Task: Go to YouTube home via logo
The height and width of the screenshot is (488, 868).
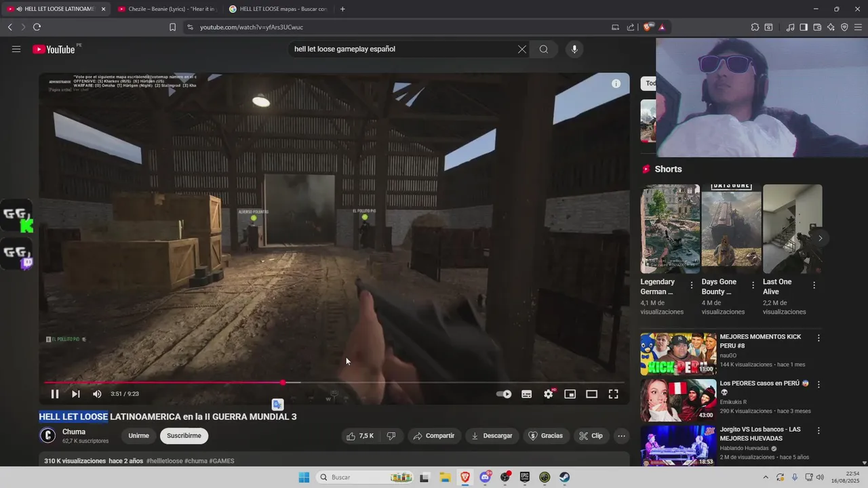Action: click(54, 49)
